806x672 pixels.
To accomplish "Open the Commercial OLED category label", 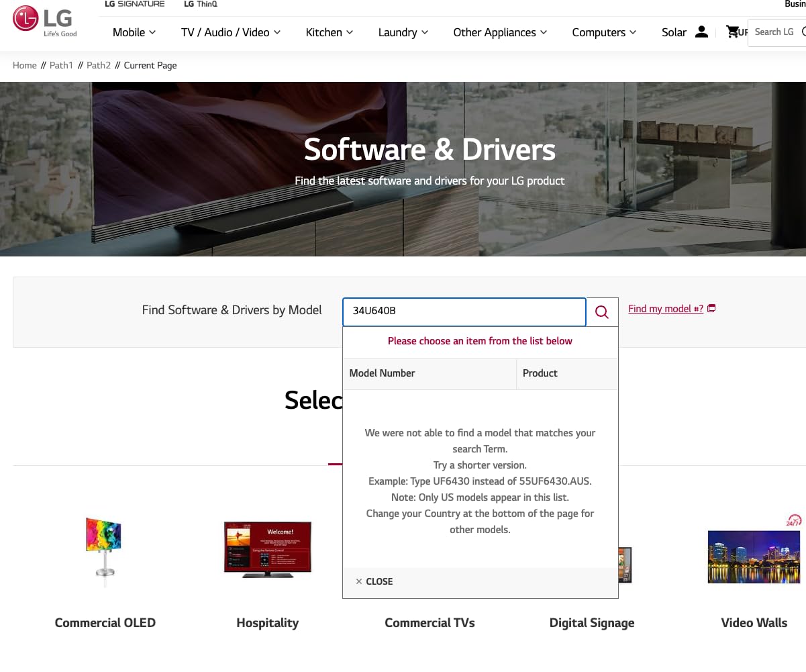I will pyautogui.click(x=105, y=623).
